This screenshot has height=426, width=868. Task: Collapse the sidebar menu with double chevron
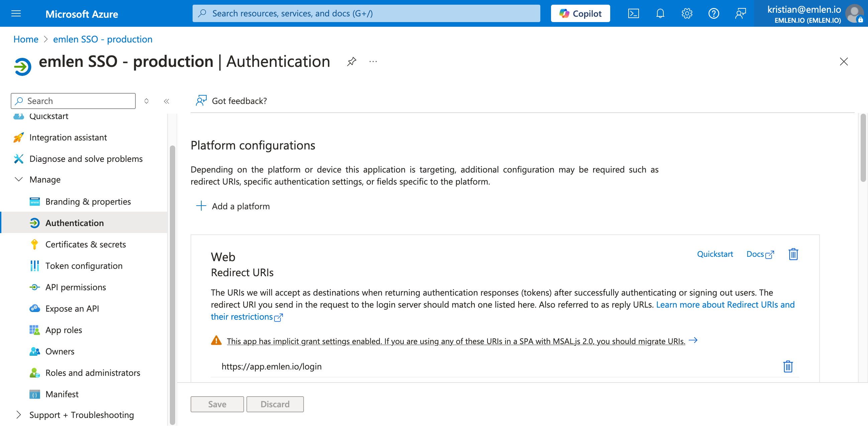(167, 101)
